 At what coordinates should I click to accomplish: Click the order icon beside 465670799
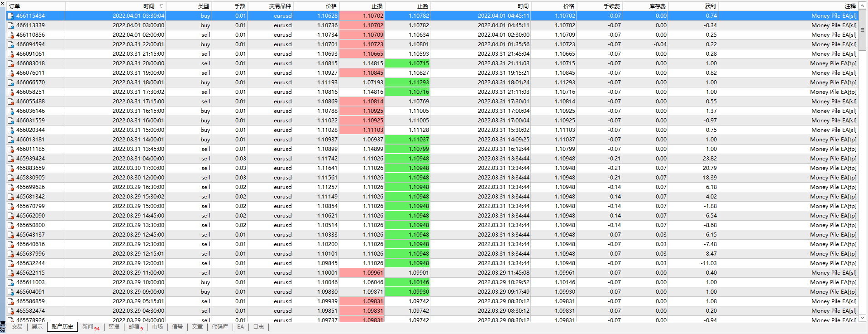[x=11, y=206]
